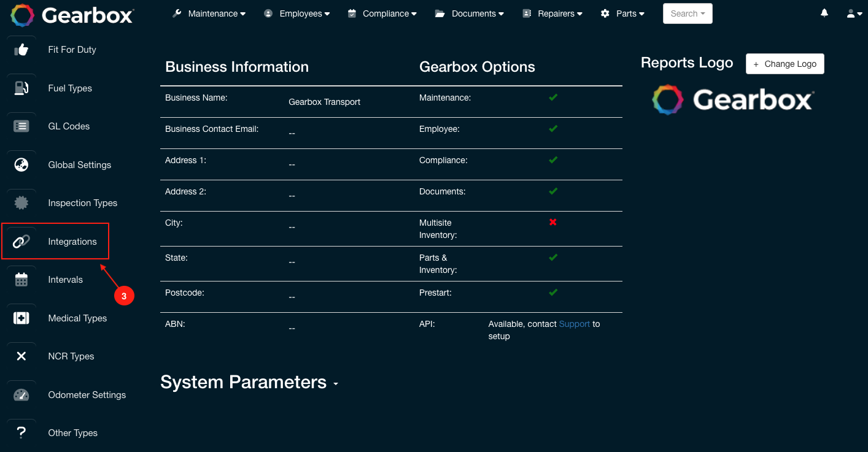Viewport: 868px width, 452px height.
Task: Click the Support link in the API row
Action: 574,324
